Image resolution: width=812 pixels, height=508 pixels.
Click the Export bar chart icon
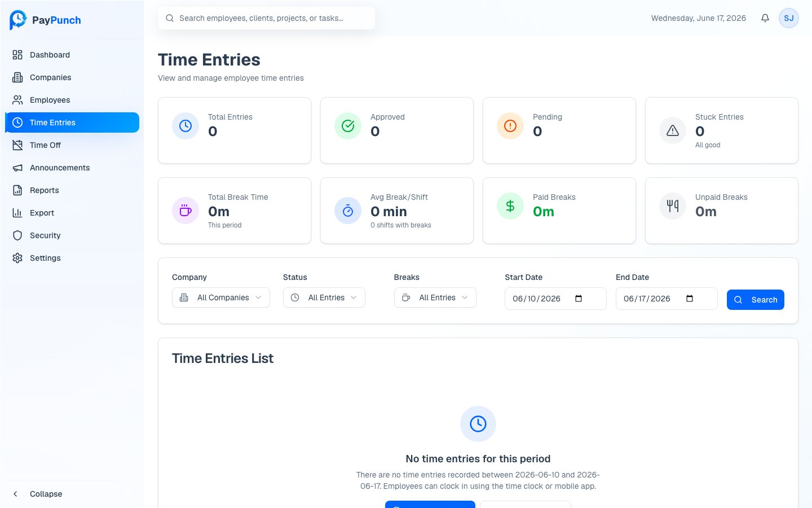17,213
